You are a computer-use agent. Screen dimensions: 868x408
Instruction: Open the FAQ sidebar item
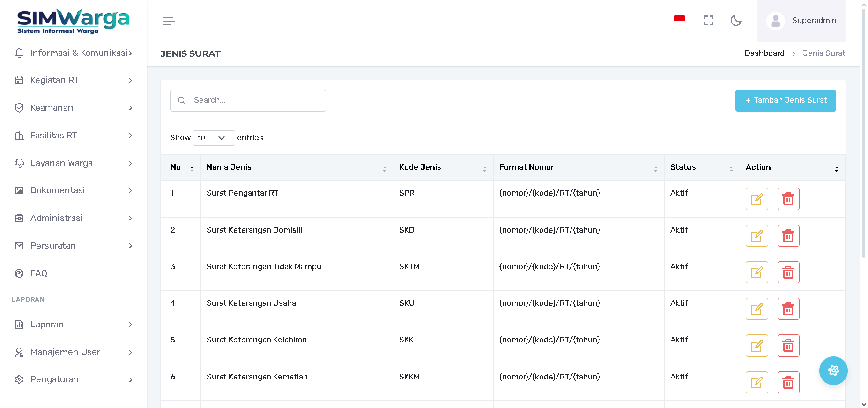(39, 273)
